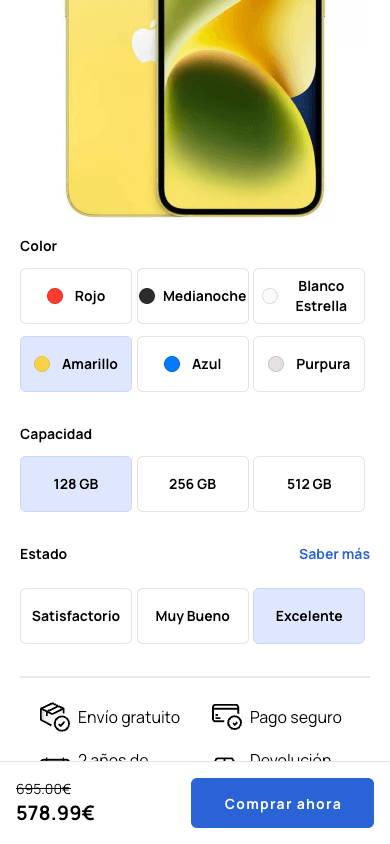This screenshot has width=390, height=844.
Task: Pick the Azul color option
Action: pyautogui.click(x=193, y=364)
